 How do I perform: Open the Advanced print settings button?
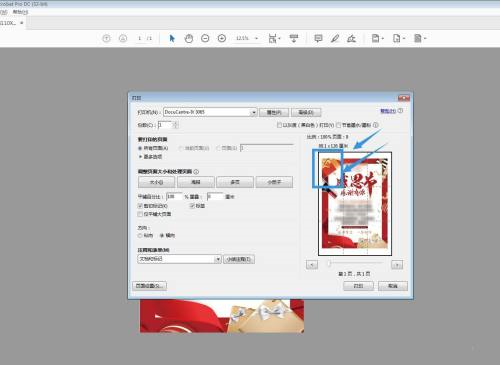click(306, 112)
